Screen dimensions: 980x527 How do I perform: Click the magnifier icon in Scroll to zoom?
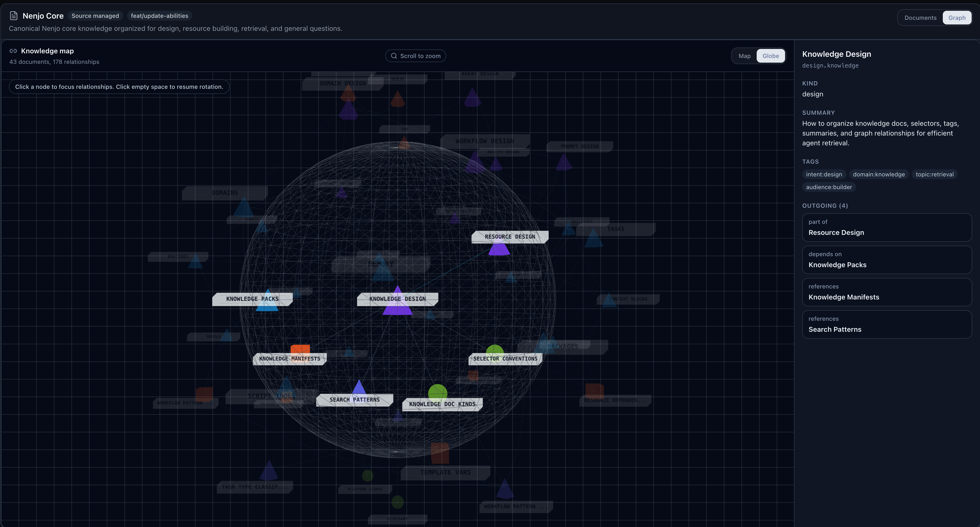tap(394, 56)
